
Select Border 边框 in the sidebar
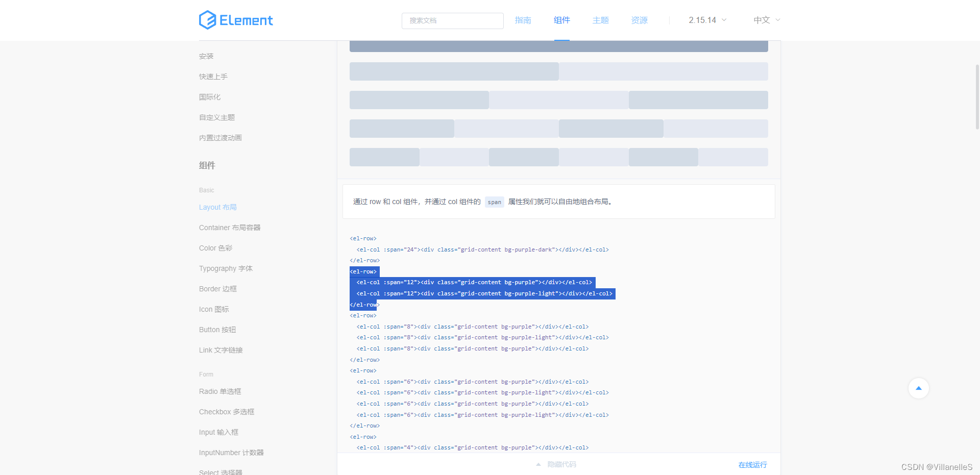click(x=218, y=289)
